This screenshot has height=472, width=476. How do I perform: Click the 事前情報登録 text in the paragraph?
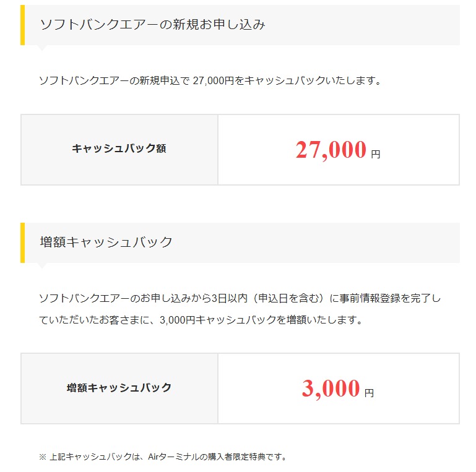(370, 299)
